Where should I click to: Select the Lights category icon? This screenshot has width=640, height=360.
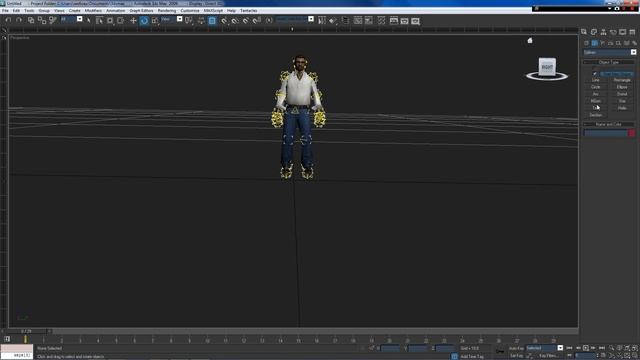[603, 43]
